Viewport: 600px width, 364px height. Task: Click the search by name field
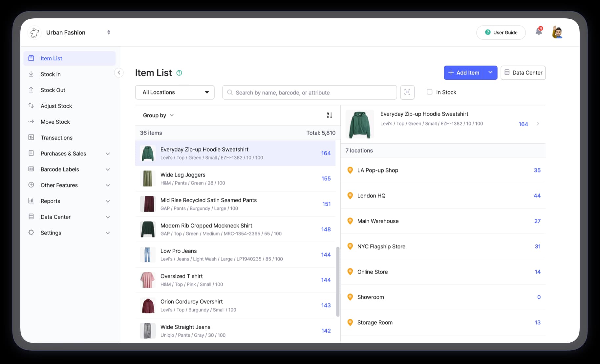click(310, 92)
